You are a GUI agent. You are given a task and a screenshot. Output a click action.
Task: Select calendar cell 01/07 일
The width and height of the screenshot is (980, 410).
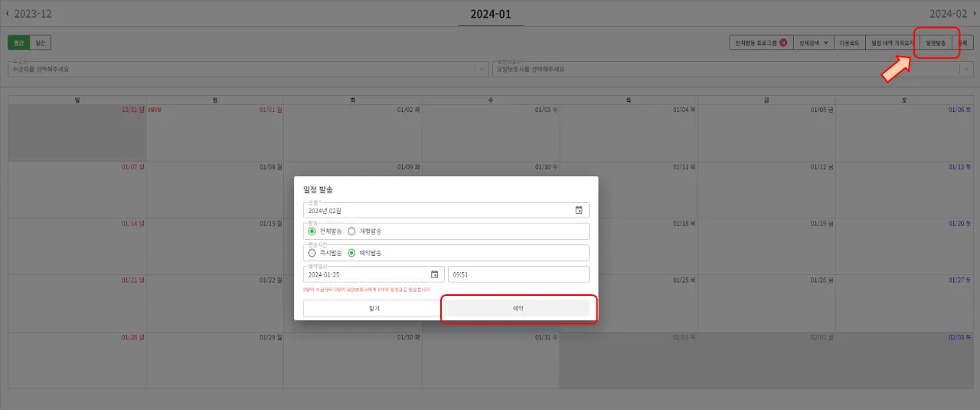(x=77, y=189)
